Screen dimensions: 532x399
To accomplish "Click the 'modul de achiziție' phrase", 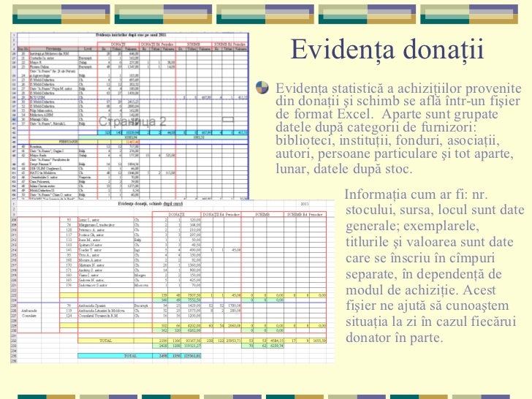I will pos(402,290).
